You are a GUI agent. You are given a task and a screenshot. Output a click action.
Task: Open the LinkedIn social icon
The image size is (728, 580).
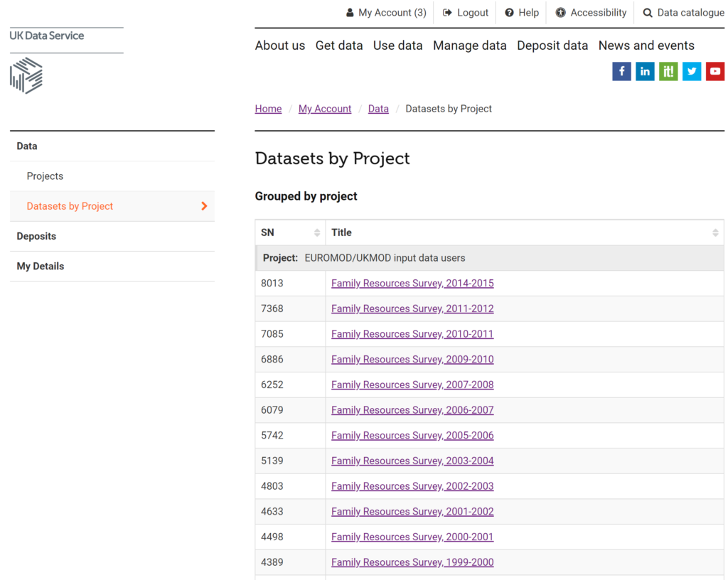(x=645, y=71)
